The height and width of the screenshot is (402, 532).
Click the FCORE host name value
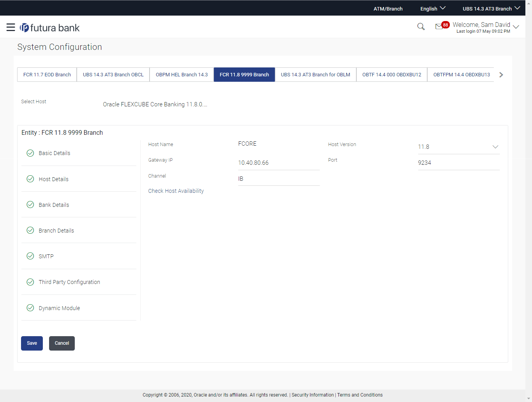pyautogui.click(x=247, y=144)
